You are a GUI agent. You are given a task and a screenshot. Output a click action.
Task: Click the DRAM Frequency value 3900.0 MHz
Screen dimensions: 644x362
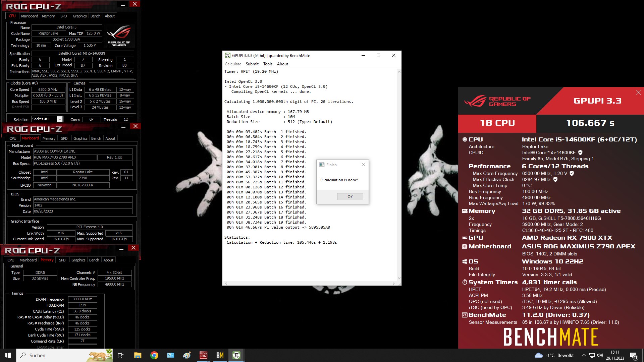tap(82, 299)
